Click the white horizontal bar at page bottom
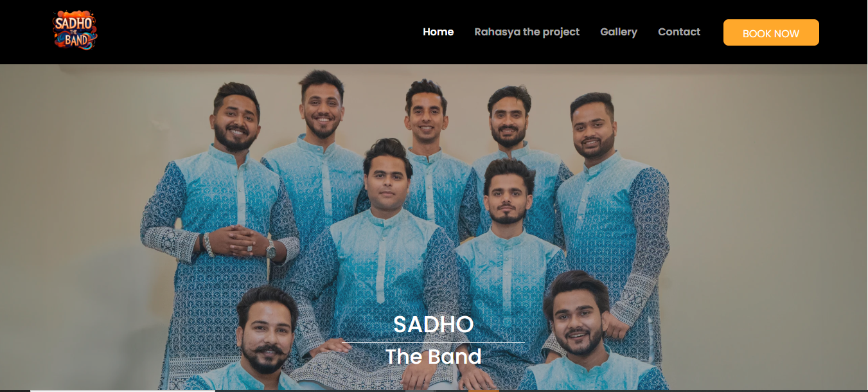This screenshot has width=868, height=392. pos(122,390)
